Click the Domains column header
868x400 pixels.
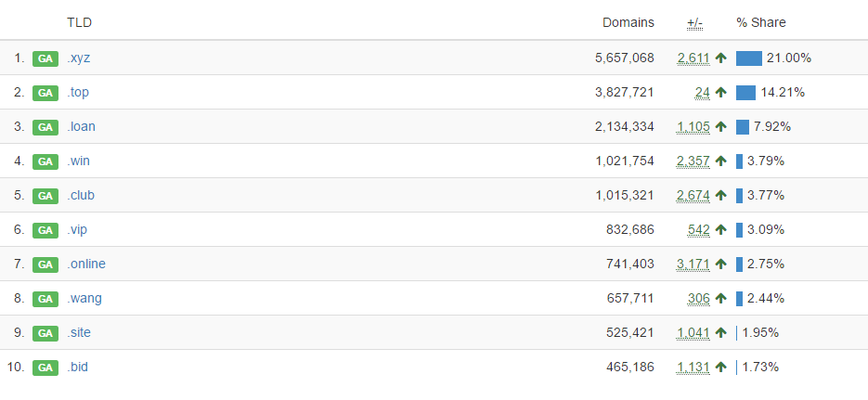pos(628,22)
